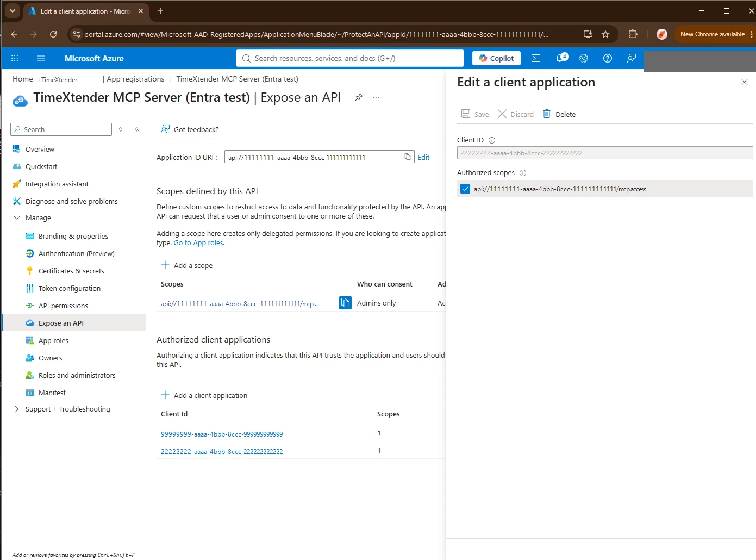Collapse the sidebar menu with double chevron

tap(137, 129)
